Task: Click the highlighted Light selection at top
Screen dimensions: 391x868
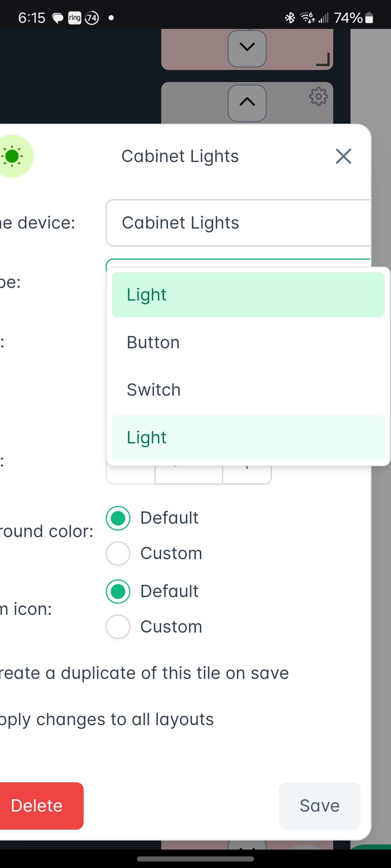Action: (x=248, y=295)
